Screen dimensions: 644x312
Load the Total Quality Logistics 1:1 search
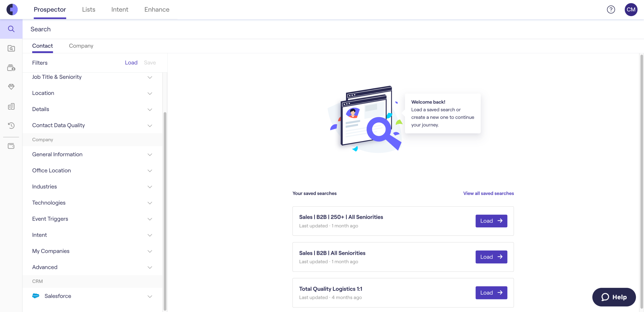point(491,293)
